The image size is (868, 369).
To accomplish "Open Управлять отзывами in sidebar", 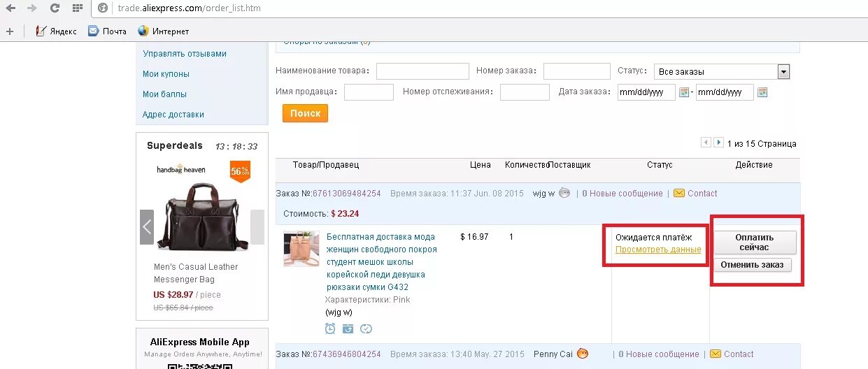I will click(185, 54).
